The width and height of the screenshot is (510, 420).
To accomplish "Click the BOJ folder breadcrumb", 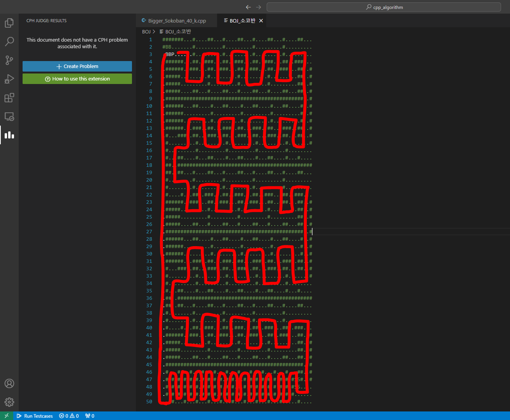I will (146, 32).
